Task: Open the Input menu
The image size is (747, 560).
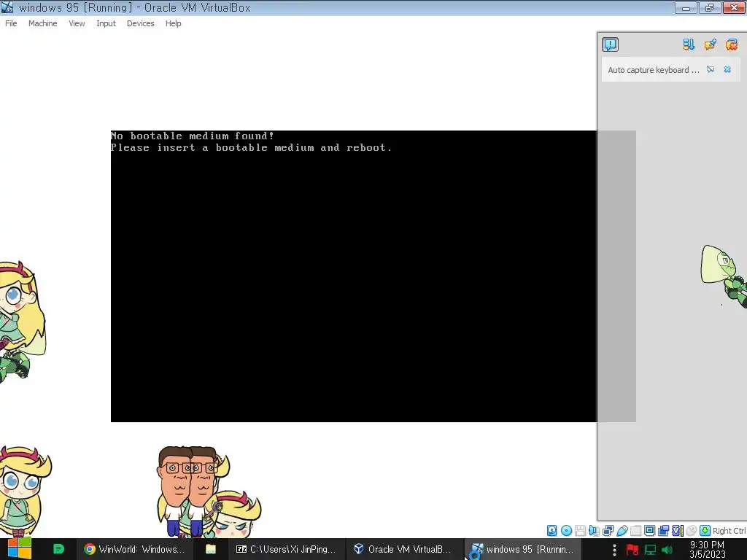Action: click(x=106, y=23)
